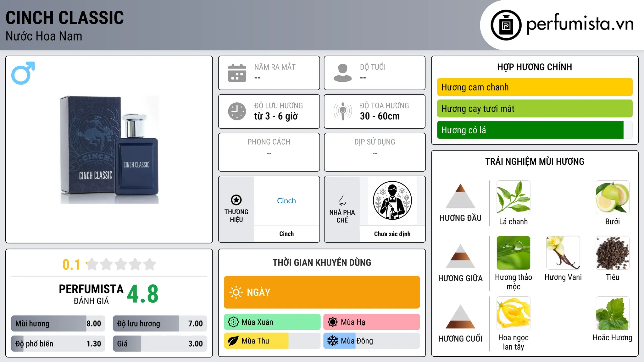
Task: Click the pyramid icon above Hương đầu
Action: [x=460, y=196]
